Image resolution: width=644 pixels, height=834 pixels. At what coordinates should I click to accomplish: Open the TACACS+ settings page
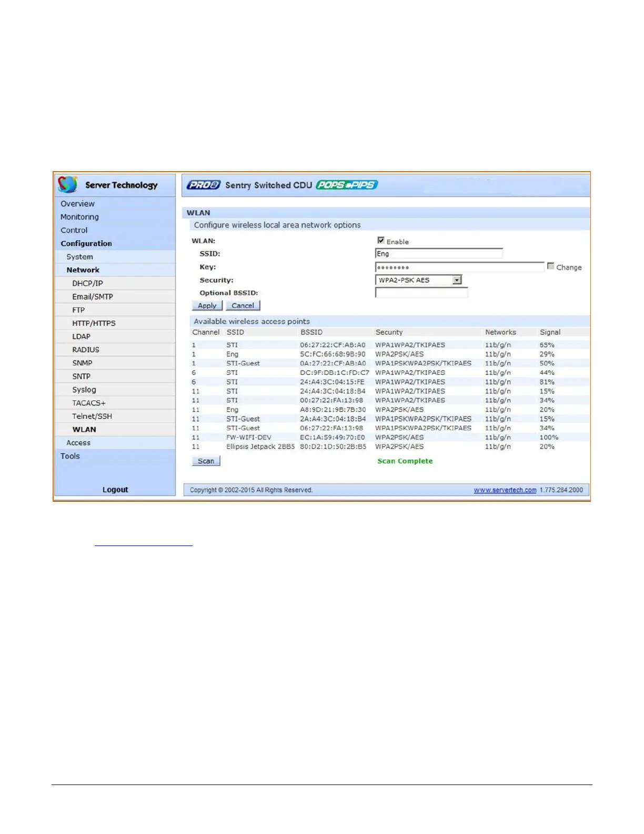[x=89, y=403]
